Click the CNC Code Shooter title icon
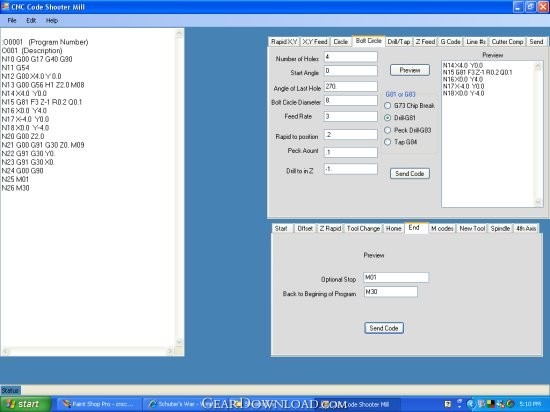The image size is (550, 412). point(5,7)
